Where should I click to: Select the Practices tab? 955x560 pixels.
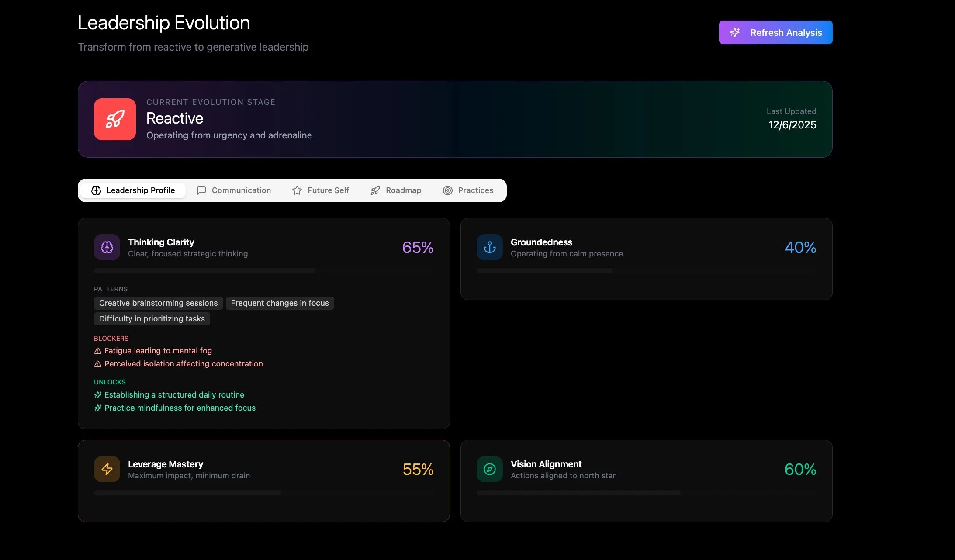pyautogui.click(x=468, y=190)
